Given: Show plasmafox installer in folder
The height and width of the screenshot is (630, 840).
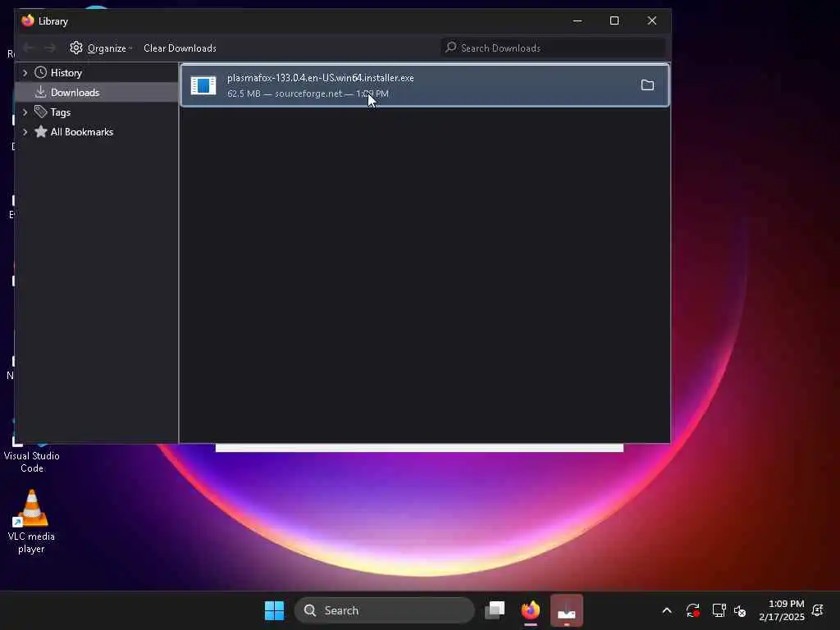Looking at the screenshot, I should point(647,85).
